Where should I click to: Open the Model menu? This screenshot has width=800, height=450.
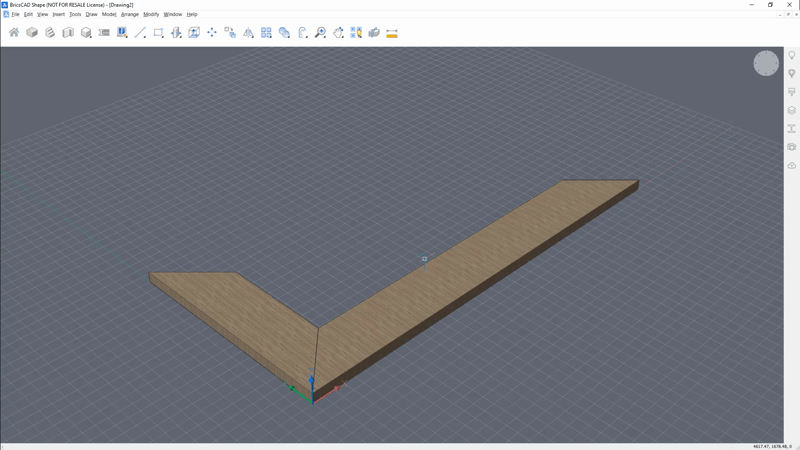109,14
